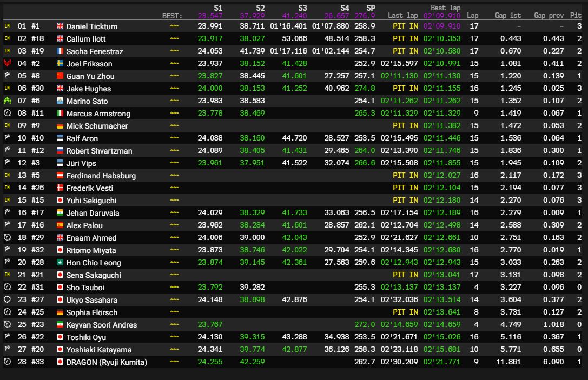This screenshot has width=588, height=380.
Task: Click the S2 column header
Action: tap(260, 8)
